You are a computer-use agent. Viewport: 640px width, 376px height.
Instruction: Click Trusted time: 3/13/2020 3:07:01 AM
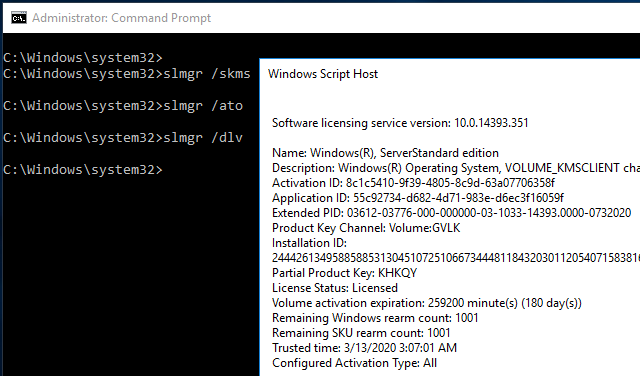(x=364, y=348)
